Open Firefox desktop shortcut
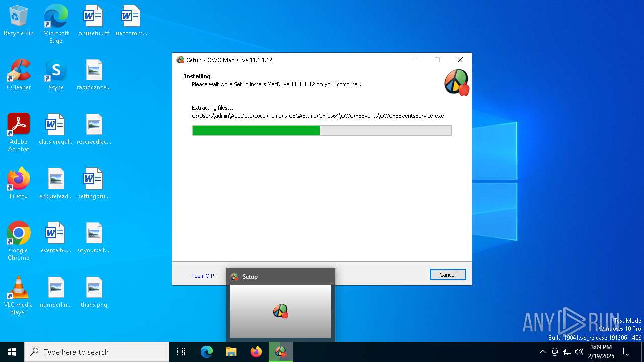 pyautogui.click(x=19, y=184)
